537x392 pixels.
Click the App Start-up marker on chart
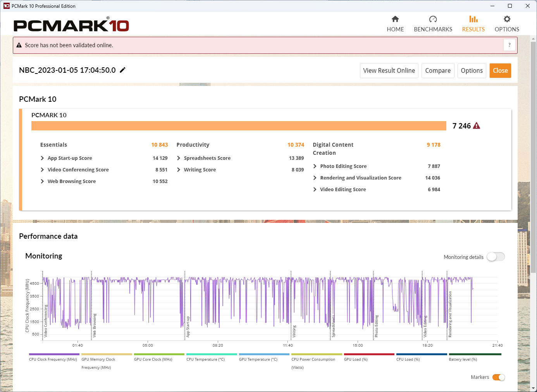pos(188,327)
